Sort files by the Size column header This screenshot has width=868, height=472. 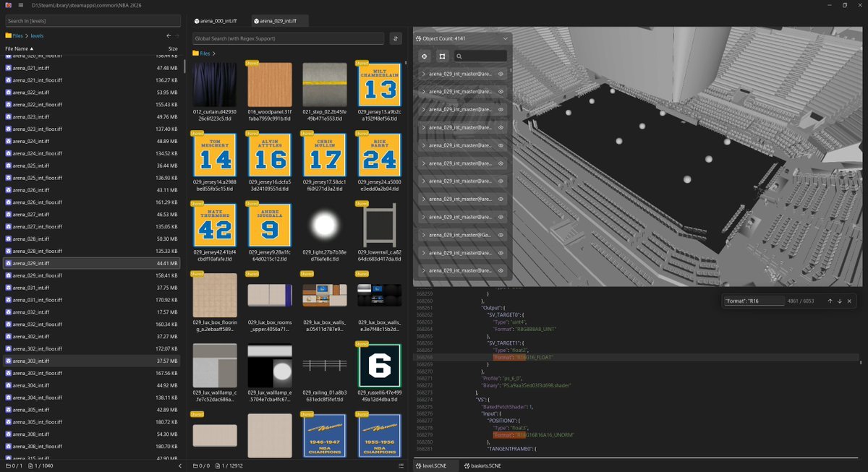pos(173,48)
